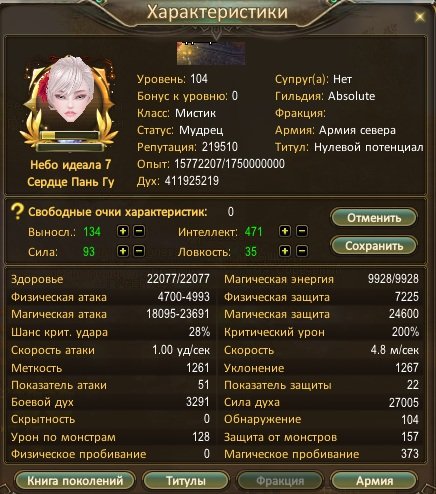The image size is (436, 494).
Task: Increase Выносл. with the plus icon
Action: [123, 231]
